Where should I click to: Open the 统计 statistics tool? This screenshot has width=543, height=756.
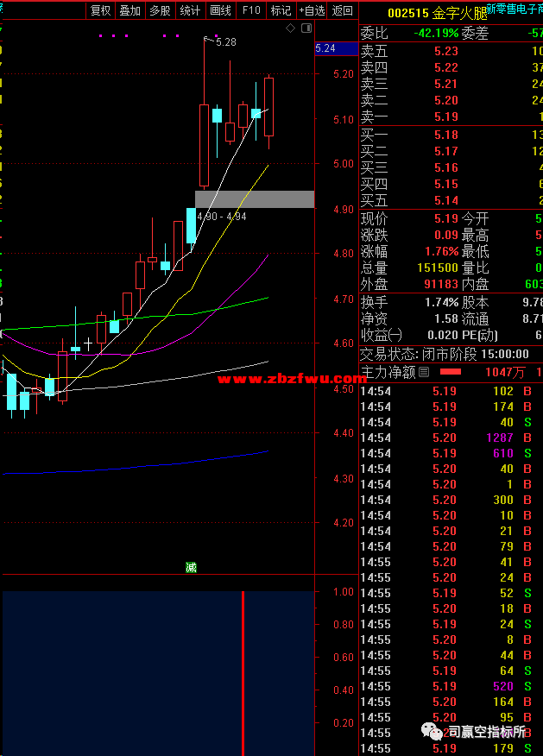pos(190,10)
